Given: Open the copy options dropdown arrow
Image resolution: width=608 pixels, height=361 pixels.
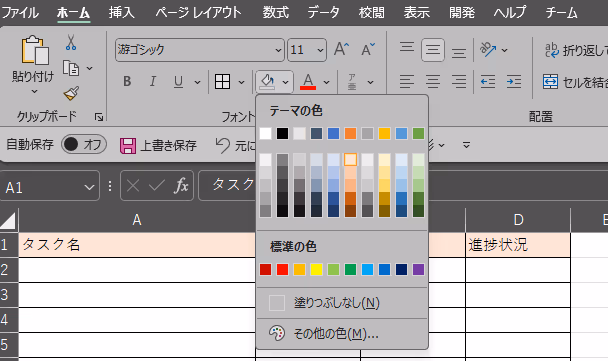Looking at the screenshot, I should pyautogui.click(x=90, y=69).
